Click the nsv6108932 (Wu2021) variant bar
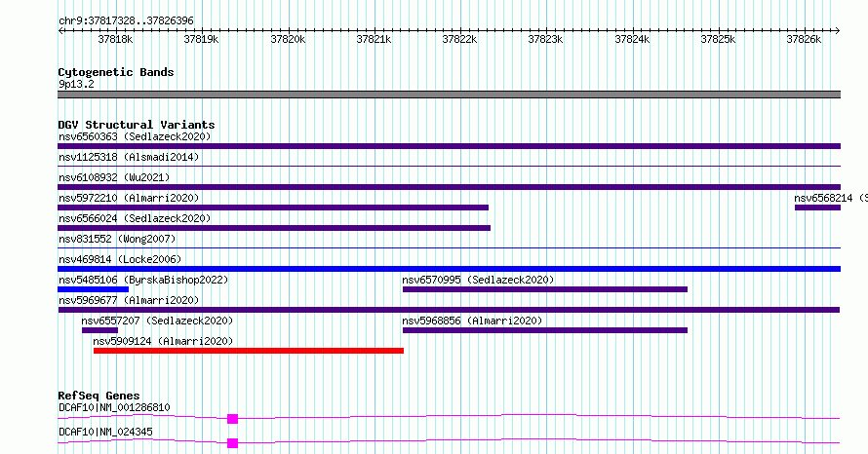The width and height of the screenshot is (868, 454). coord(449,187)
